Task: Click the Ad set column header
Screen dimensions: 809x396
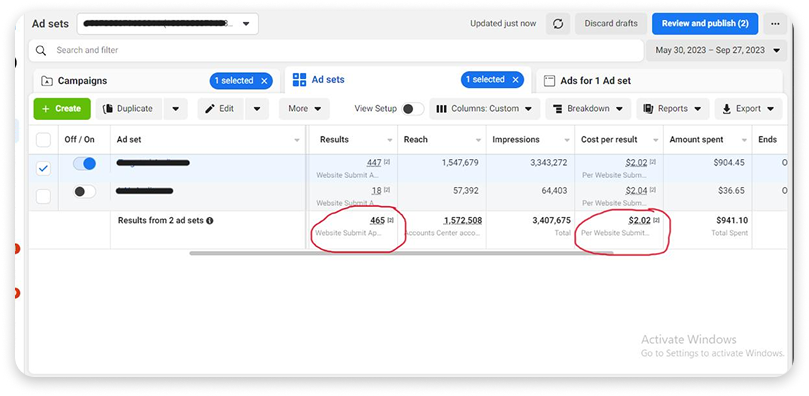Action: tap(208, 140)
